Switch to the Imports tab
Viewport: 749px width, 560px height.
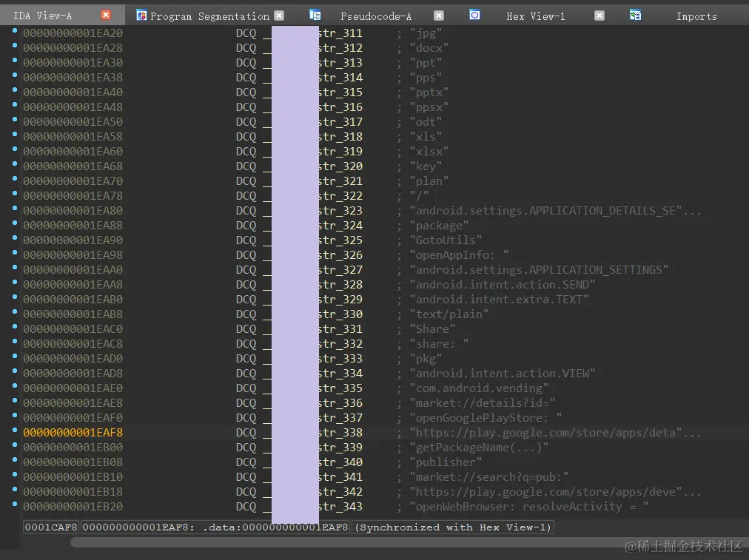click(x=696, y=16)
